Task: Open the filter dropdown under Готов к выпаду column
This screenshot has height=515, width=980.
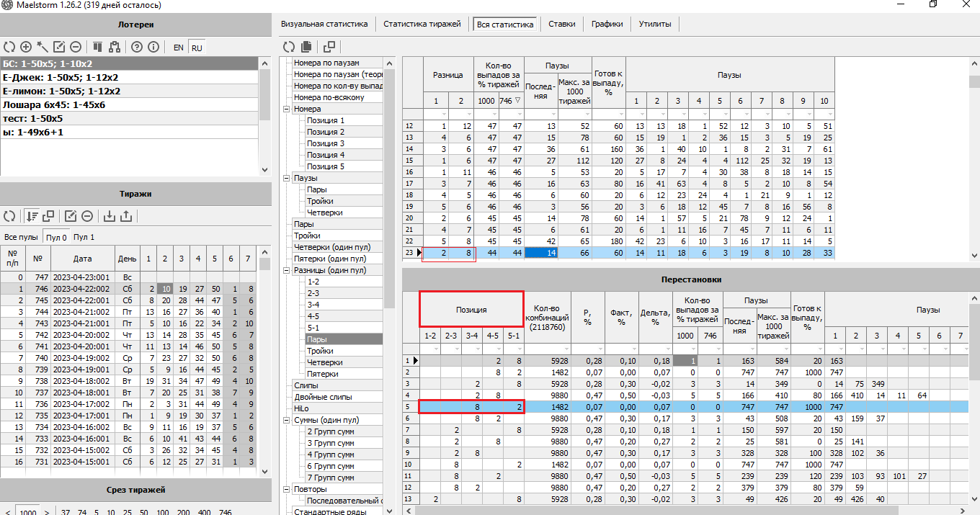Action: click(x=620, y=114)
